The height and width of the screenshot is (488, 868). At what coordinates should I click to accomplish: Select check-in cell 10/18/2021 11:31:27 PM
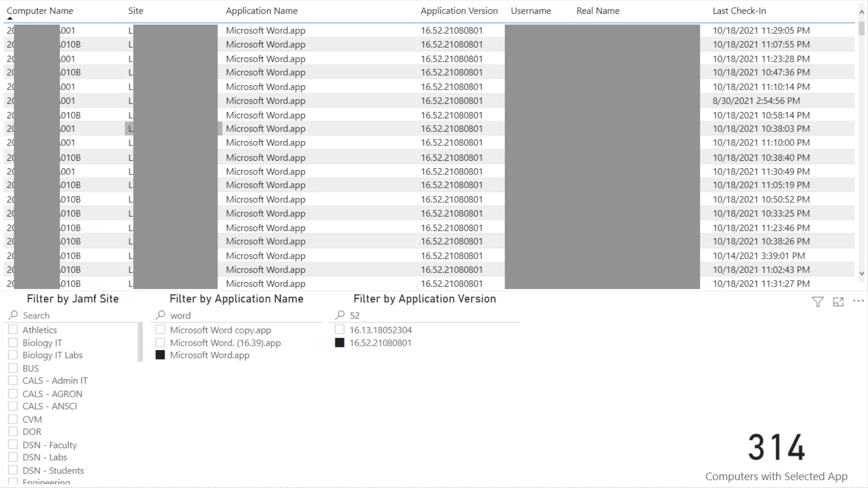[761, 284]
